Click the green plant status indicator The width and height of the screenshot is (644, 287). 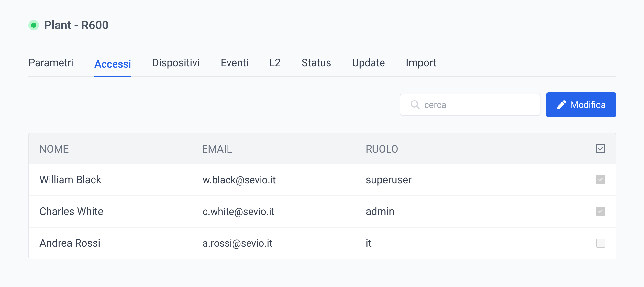click(34, 25)
